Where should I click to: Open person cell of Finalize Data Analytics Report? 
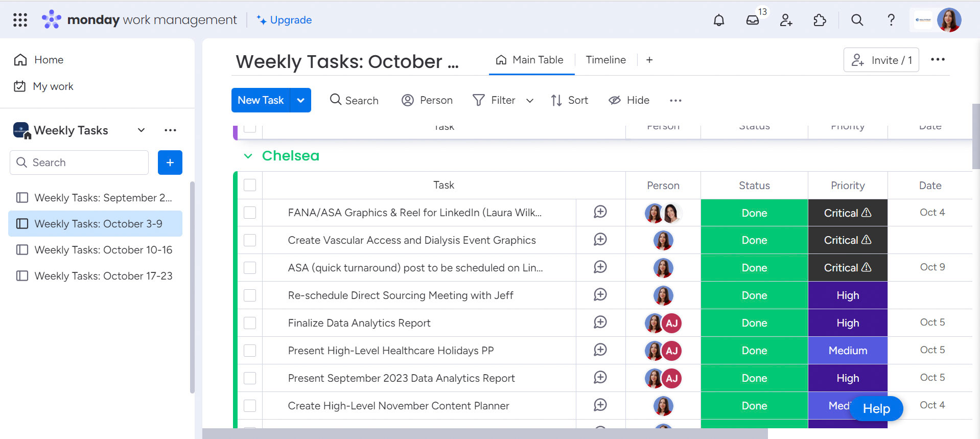coord(663,323)
